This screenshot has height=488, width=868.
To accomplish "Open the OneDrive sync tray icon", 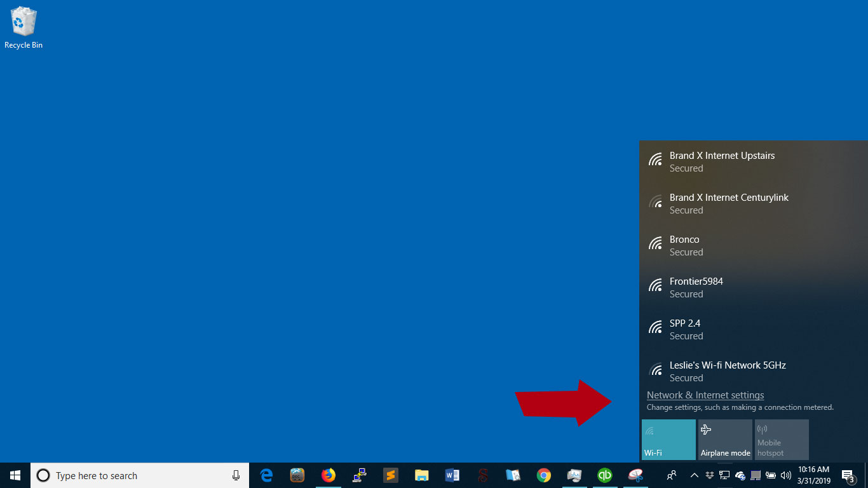I will pos(740,475).
